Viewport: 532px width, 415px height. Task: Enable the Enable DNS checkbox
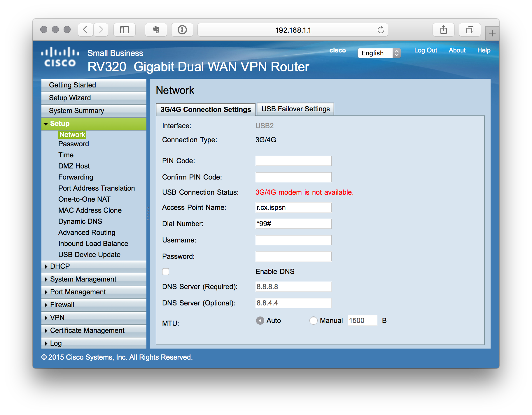tap(166, 272)
